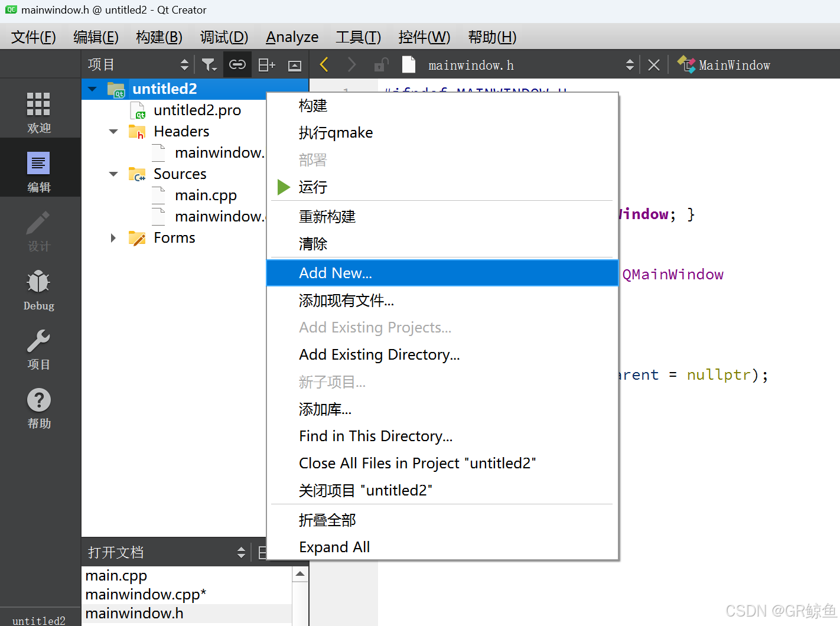Click the filter tree funnel icon
The height and width of the screenshot is (626, 840).
point(209,65)
